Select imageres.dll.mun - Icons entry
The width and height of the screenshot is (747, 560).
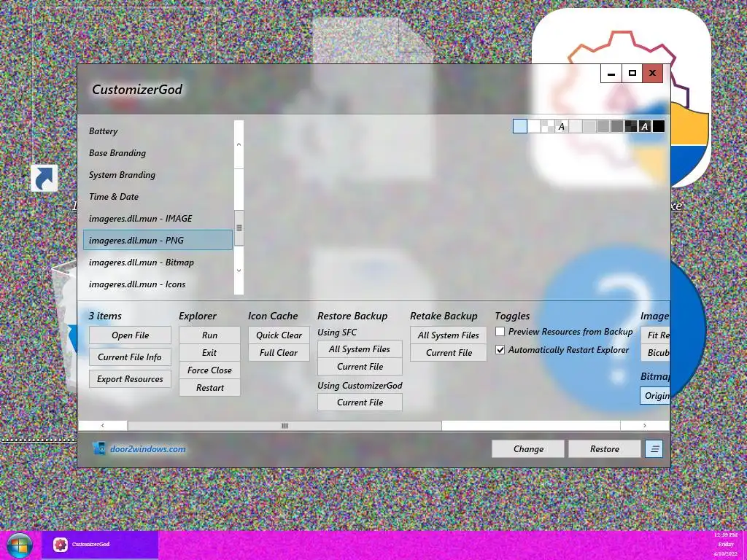158,284
